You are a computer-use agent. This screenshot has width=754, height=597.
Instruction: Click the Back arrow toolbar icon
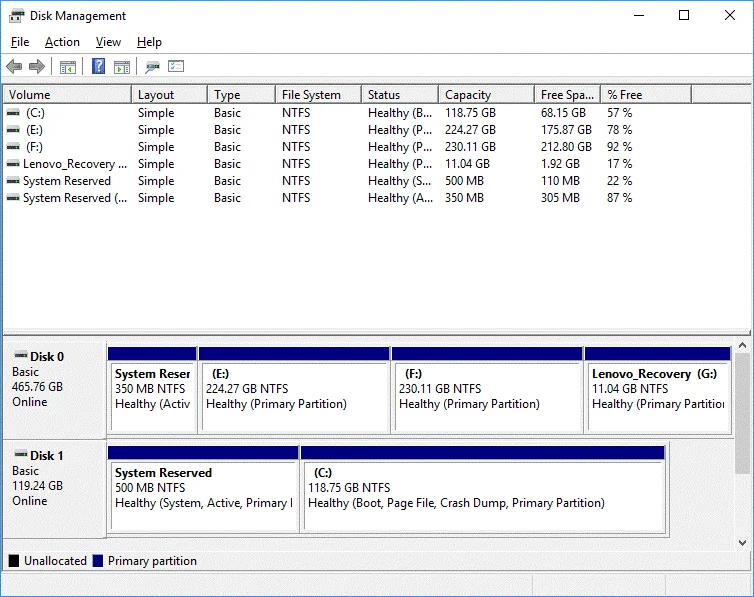point(14,66)
